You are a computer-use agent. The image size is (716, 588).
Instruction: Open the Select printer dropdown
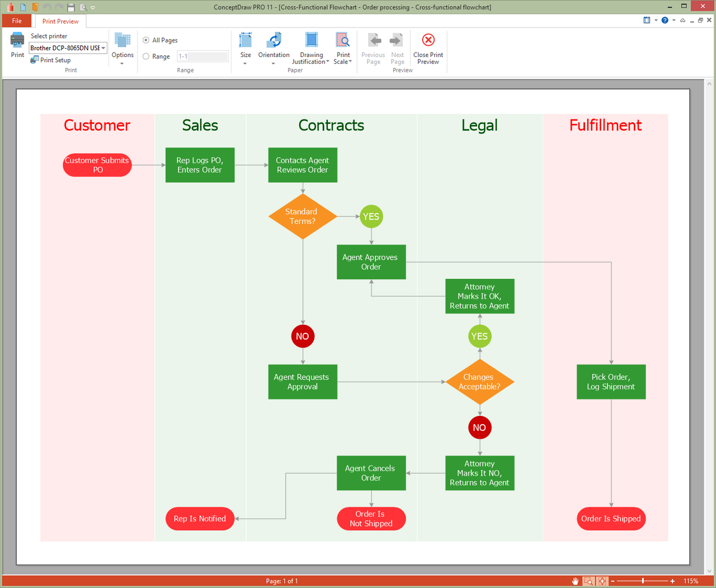[68, 48]
